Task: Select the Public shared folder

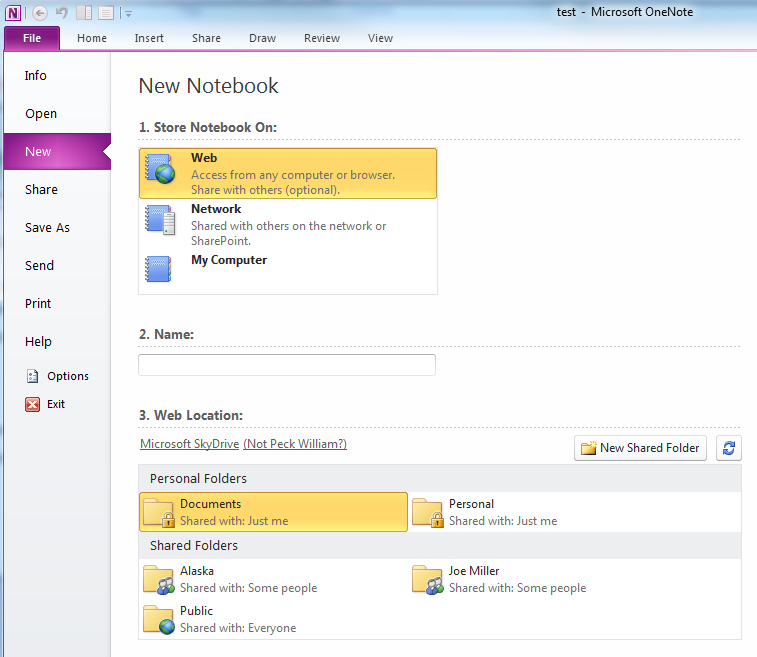Action: 273,619
